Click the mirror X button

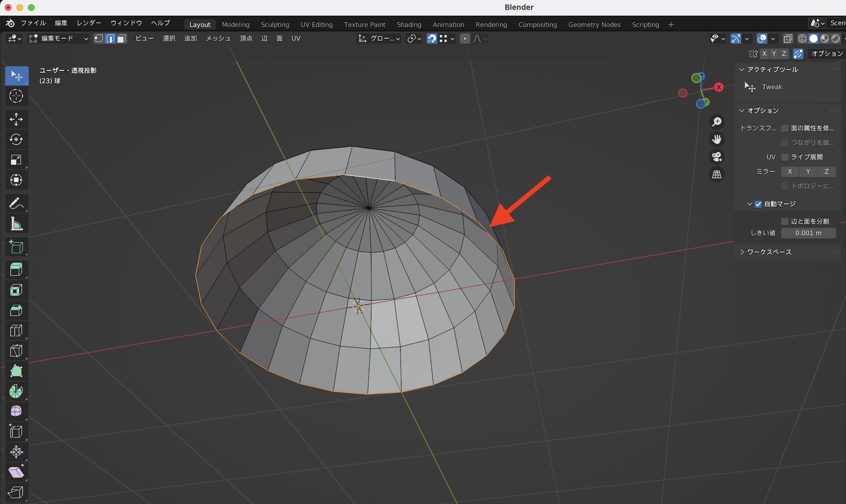click(789, 172)
